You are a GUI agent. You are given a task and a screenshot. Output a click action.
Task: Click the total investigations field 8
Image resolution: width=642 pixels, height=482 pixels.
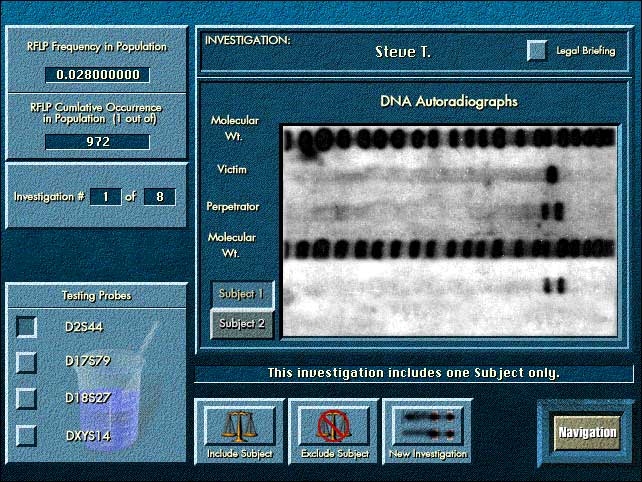pyautogui.click(x=160, y=197)
